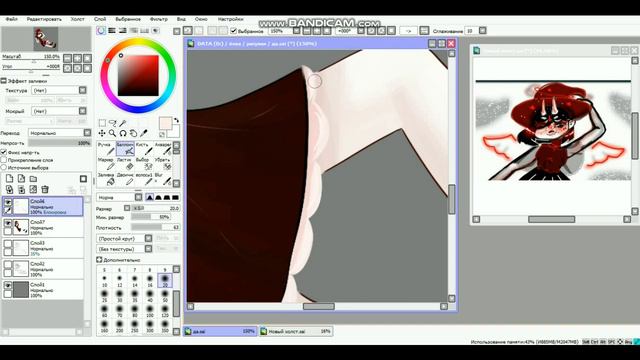Viewport: 640px width, 360px height.
Task: Activate the zoom magnifier tool
Action: pos(112,133)
